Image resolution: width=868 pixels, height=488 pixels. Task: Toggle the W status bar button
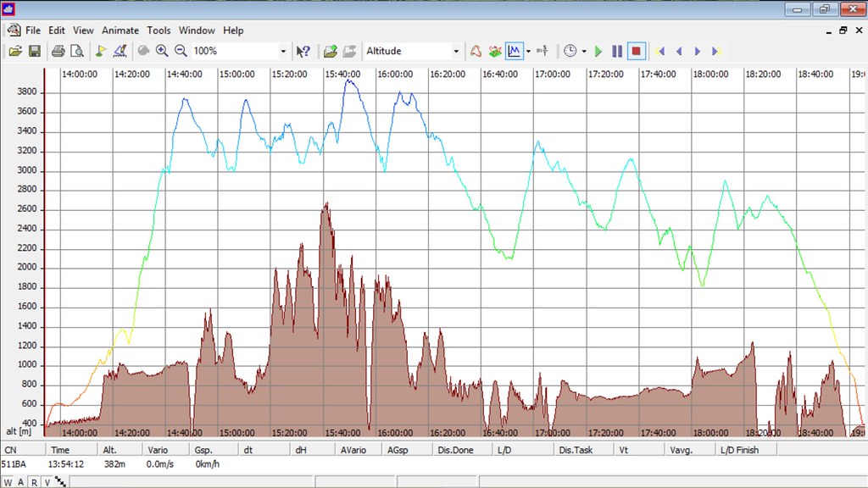(8, 482)
